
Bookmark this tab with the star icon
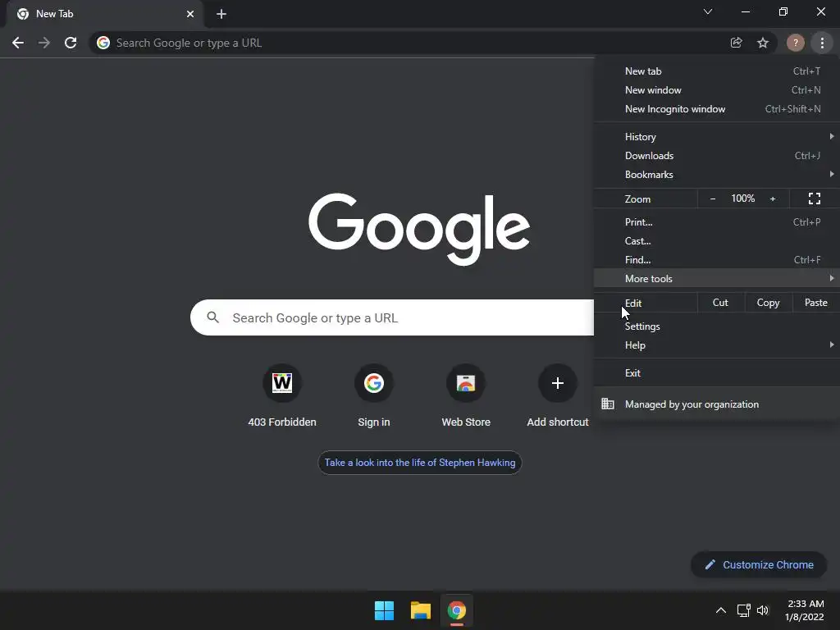[763, 43]
